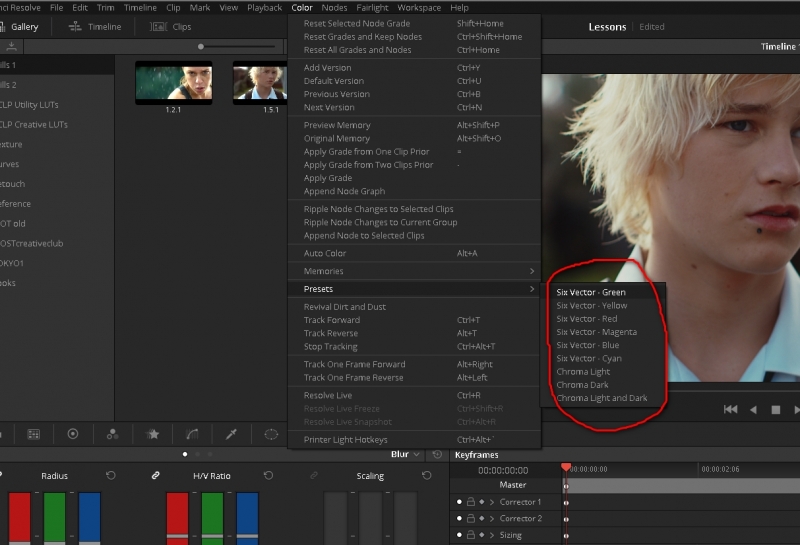The height and width of the screenshot is (545, 800).
Task: Open the Blur mode dropdown
Action: click(405, 454)
